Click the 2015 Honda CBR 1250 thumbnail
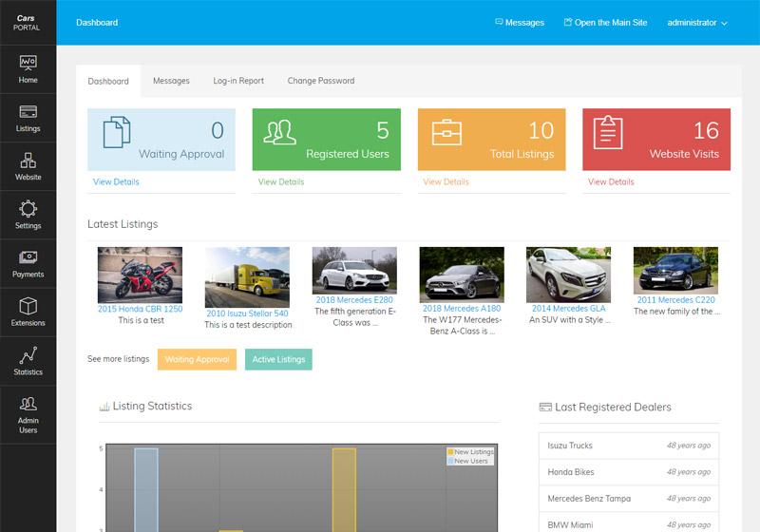Viewport: 760px width, 532px height. (140, 275)
